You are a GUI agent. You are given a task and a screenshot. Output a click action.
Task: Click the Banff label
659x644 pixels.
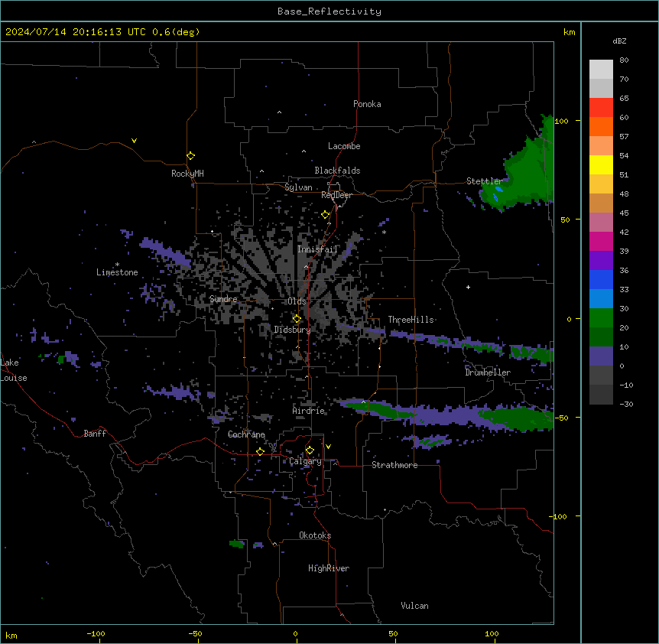95,434
